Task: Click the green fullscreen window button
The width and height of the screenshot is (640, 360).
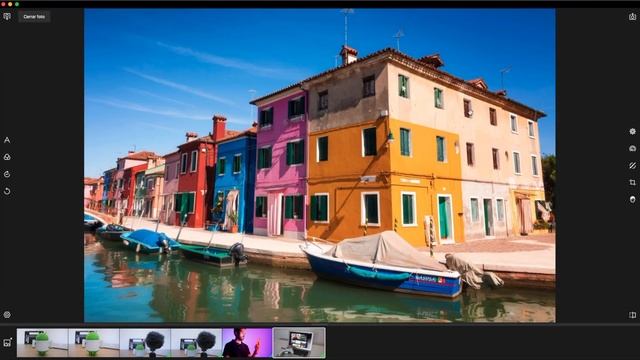Action: click(17, 4)
